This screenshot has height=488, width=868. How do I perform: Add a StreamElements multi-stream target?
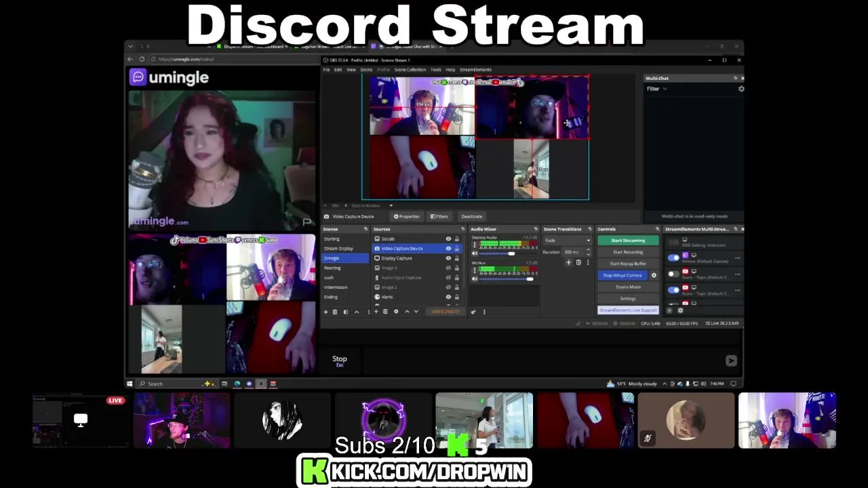pos(670,310)
